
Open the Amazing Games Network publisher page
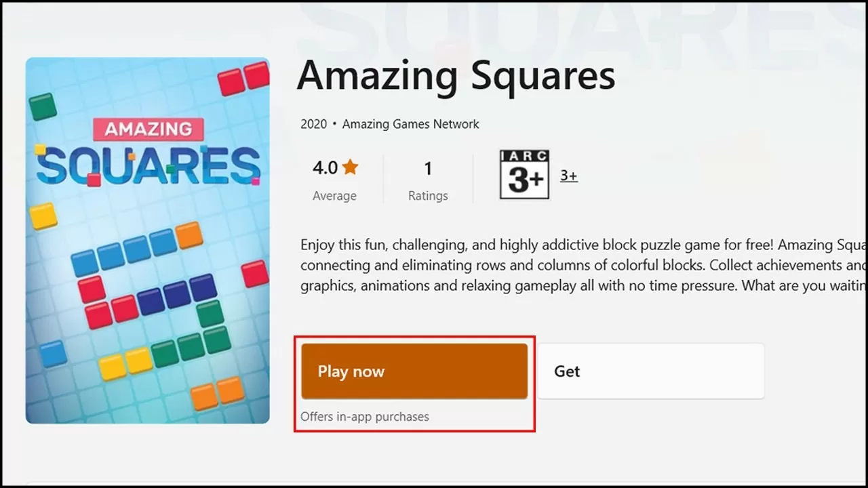tap(410, 124)
